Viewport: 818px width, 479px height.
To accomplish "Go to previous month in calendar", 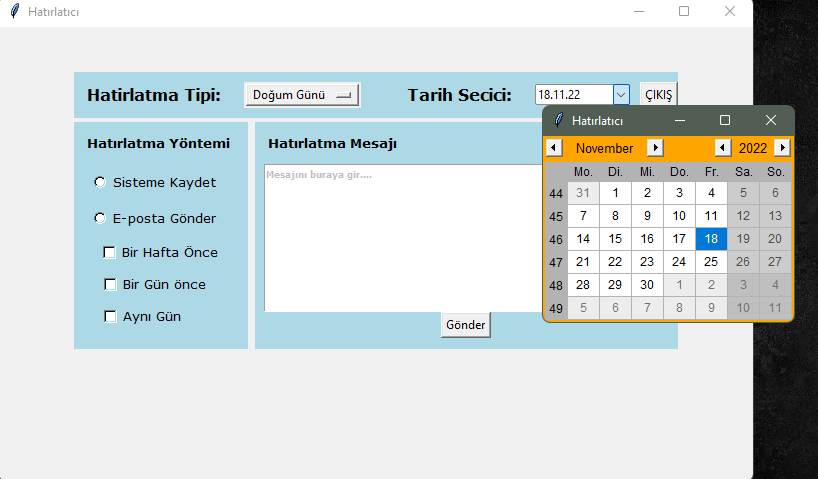I will pyautogui.click(x=554, y=148).
